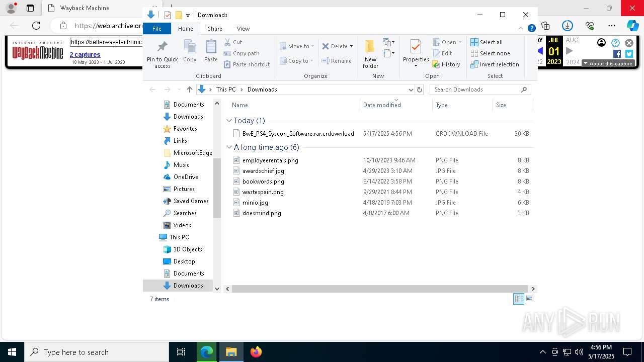Open address bar history dropdown

[x=411, y=89]
